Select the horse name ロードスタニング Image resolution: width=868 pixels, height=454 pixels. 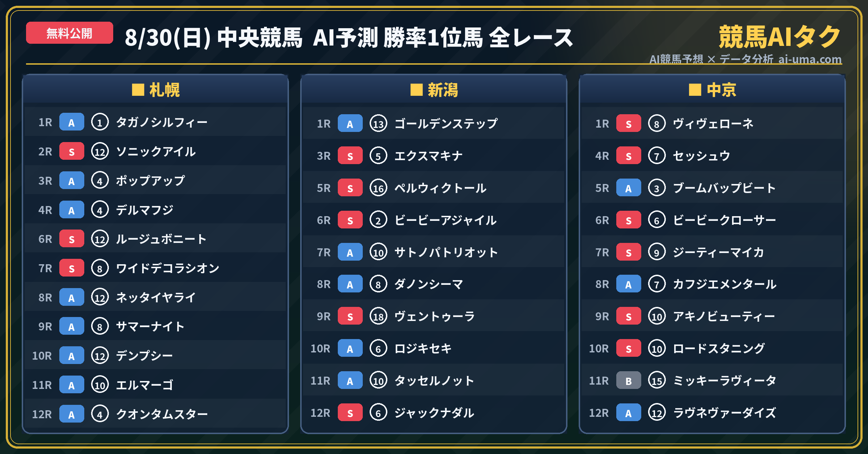tap(719, 348)
